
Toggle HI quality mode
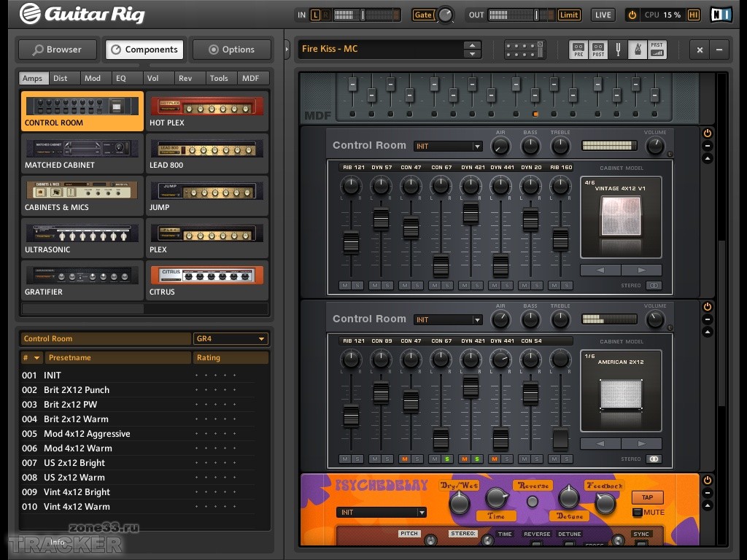pos(693,15)
